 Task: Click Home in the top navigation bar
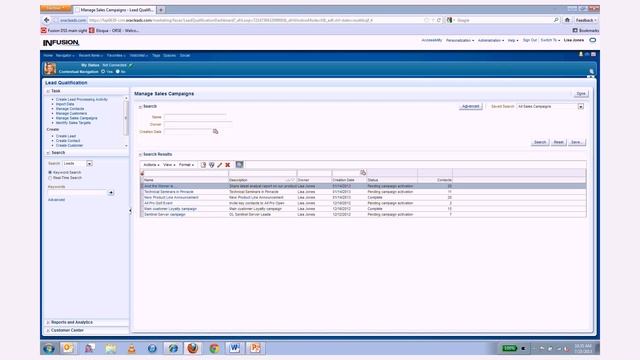(48, 56)
